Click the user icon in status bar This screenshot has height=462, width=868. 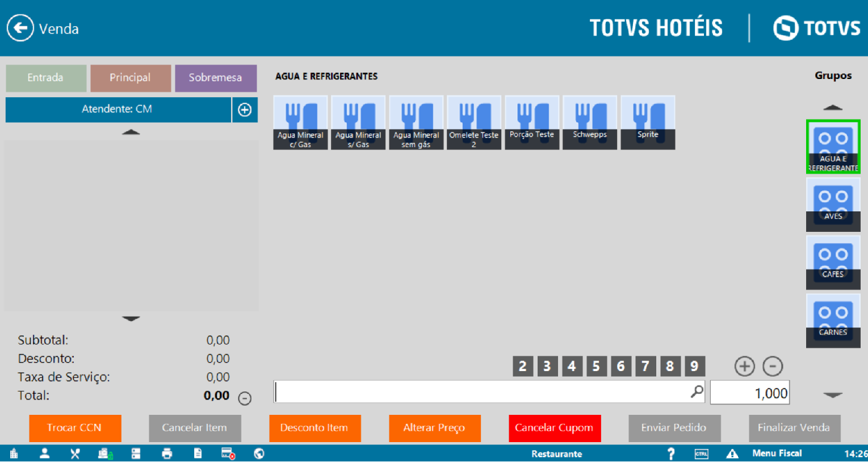click(x=44, y=453)
